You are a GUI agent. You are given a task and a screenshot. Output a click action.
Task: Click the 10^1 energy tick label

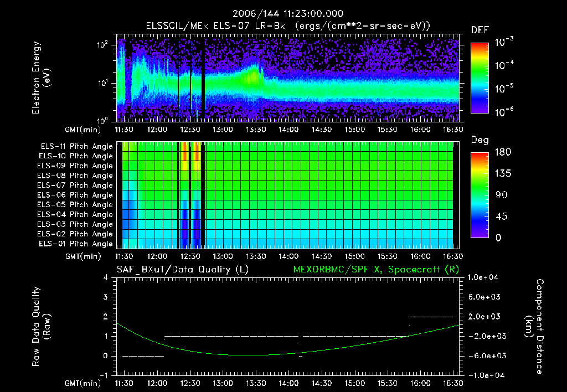click(x=102, y=83)
